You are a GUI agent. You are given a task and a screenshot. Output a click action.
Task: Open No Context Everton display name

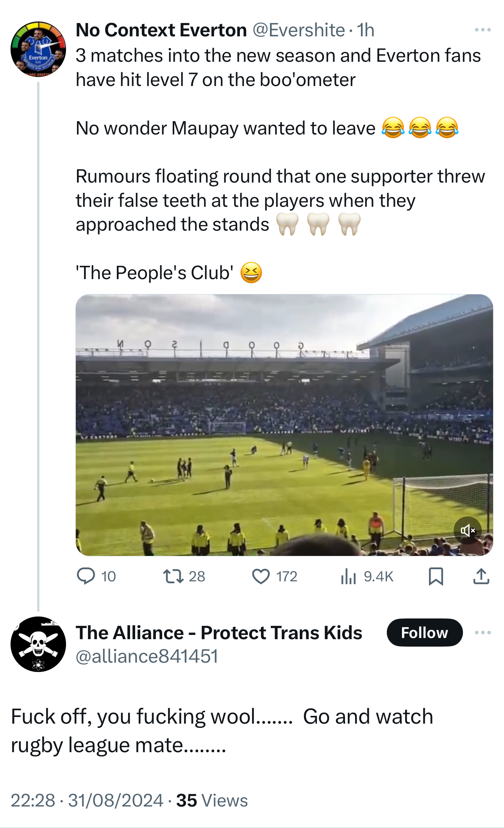point(161,30)
